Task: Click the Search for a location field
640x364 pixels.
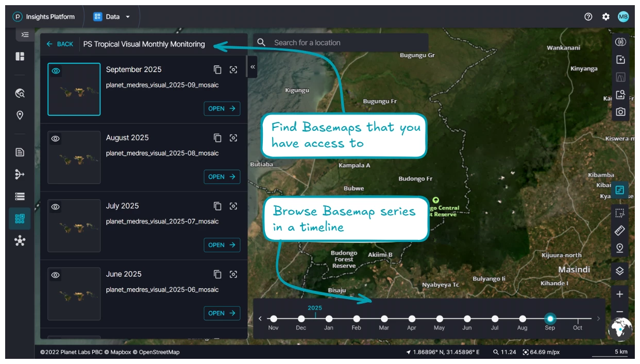Action: click(341, 43)
